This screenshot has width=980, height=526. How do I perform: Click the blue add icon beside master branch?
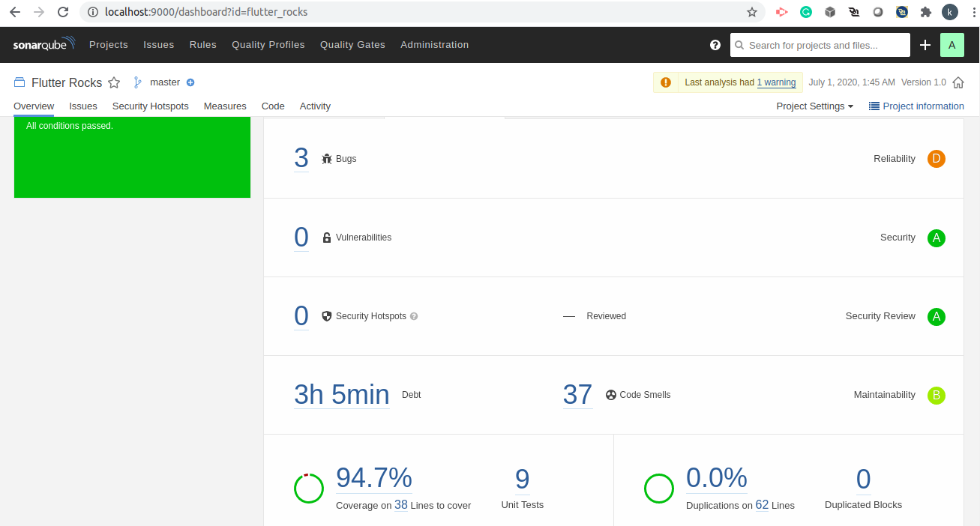coord(190,82)
